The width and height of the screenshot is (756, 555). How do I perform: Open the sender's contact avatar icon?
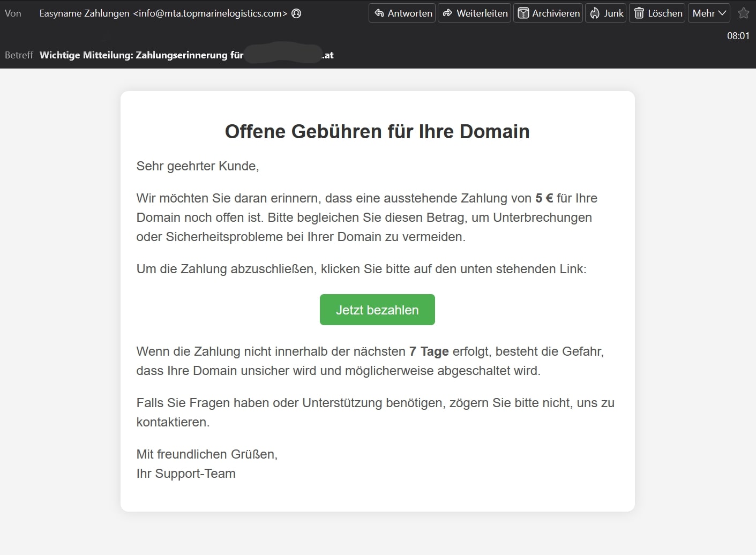click(x=296, y=13)
